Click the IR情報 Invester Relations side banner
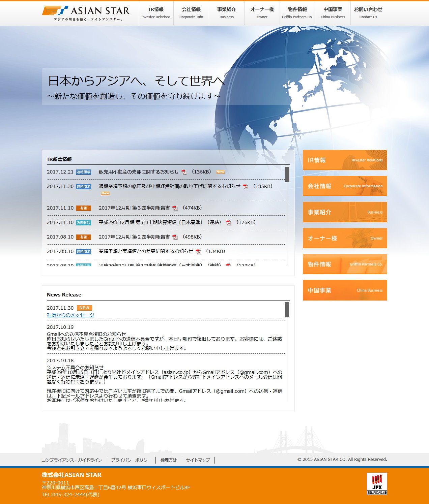 tap(345, 160)
